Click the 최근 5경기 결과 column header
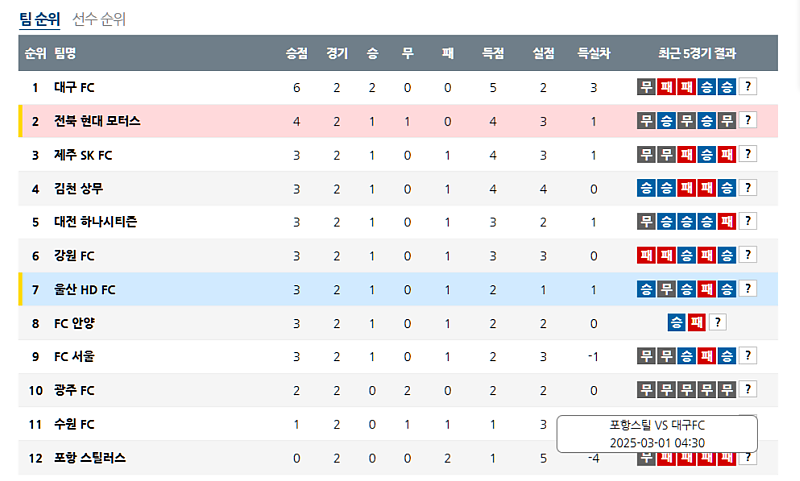The image size is (800, 481). pyautogui.click(x=697, y=53)
